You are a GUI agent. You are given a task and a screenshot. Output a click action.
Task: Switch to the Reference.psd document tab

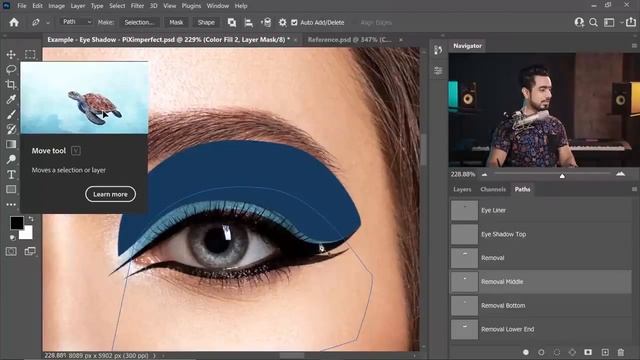(349, 40)
